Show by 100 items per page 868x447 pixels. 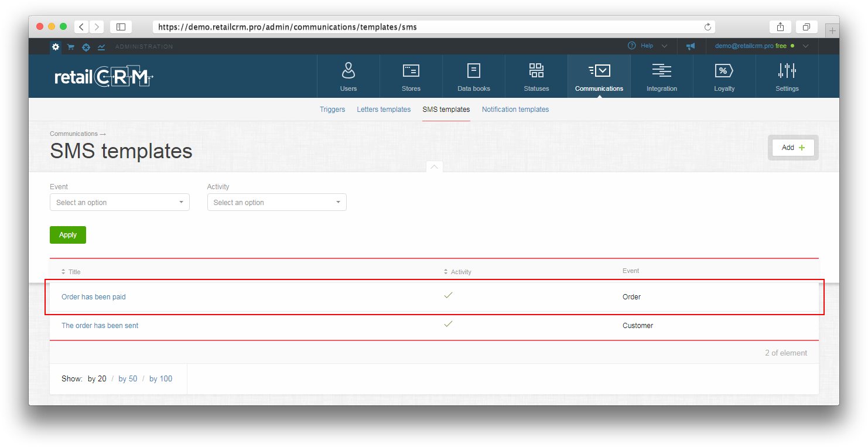click(161, 379)
